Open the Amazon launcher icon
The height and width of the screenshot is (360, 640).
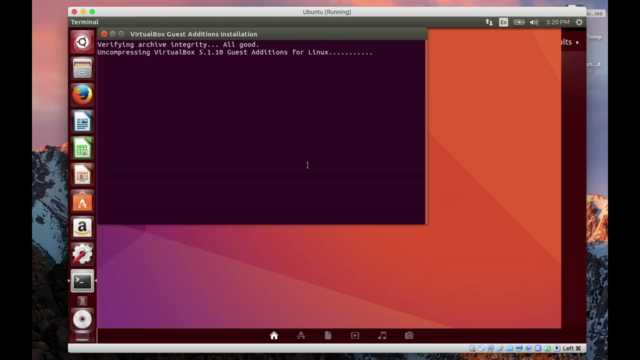pos(82,228)
